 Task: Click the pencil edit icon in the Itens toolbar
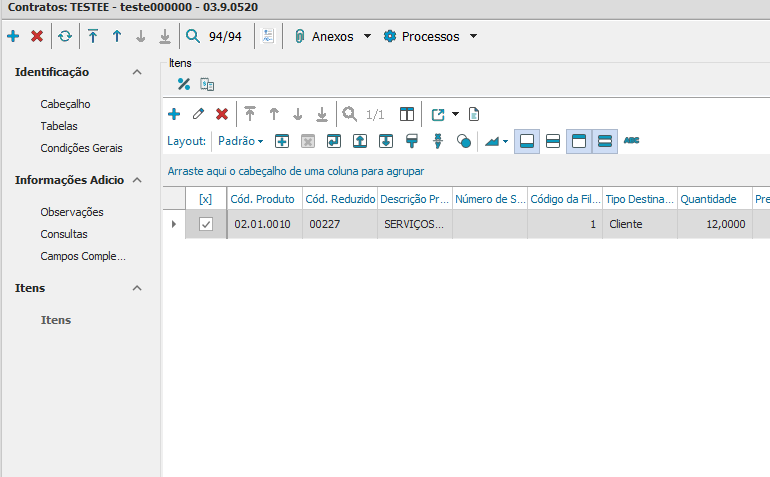click(x=198, y=114)
